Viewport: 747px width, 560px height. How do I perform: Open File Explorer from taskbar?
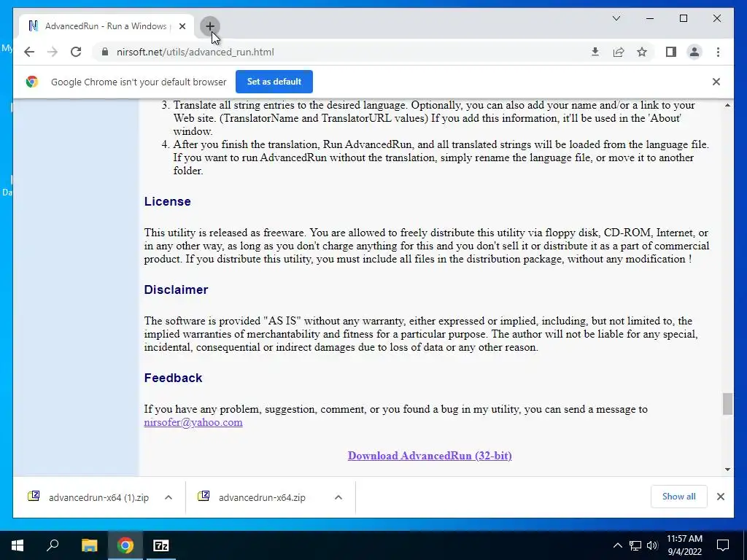(89, 545)
